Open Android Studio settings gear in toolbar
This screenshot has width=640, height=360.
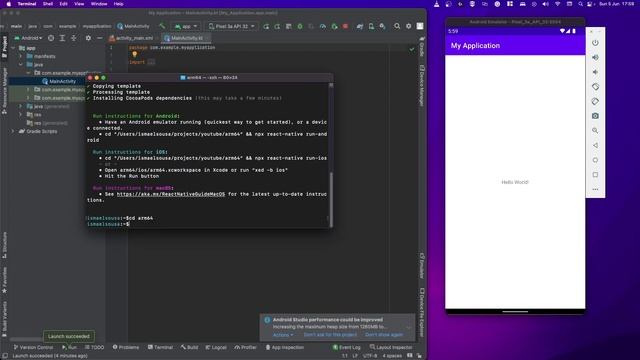[x=408, y=26]
